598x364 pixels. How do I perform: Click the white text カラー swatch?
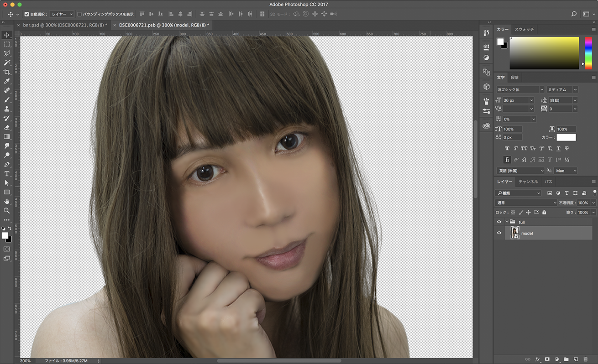coord(566,137)
